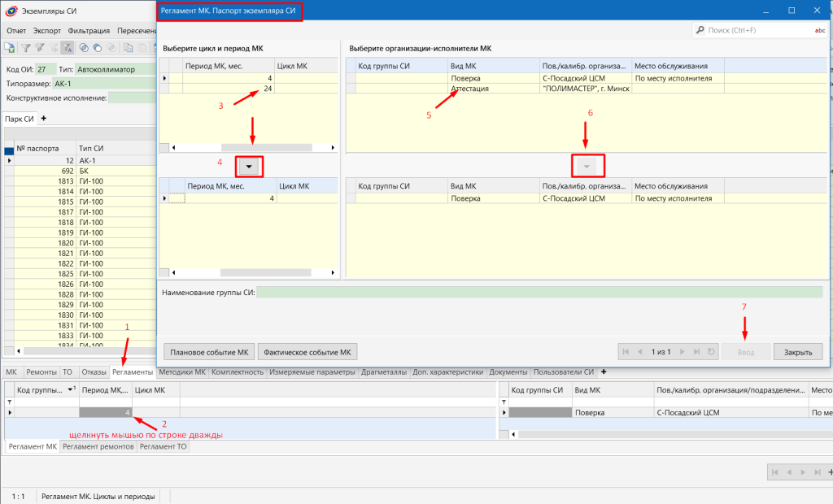Switch to the Ремонты tab
This screenshot has height=504, width=833.
click(41, 371)
